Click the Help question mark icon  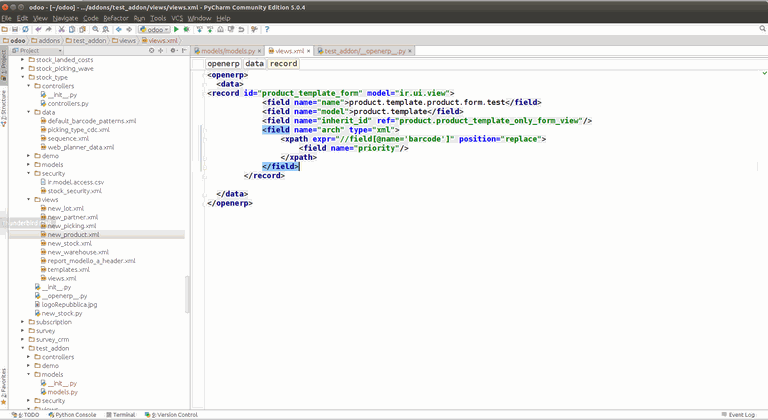click(x=267, y=29)
